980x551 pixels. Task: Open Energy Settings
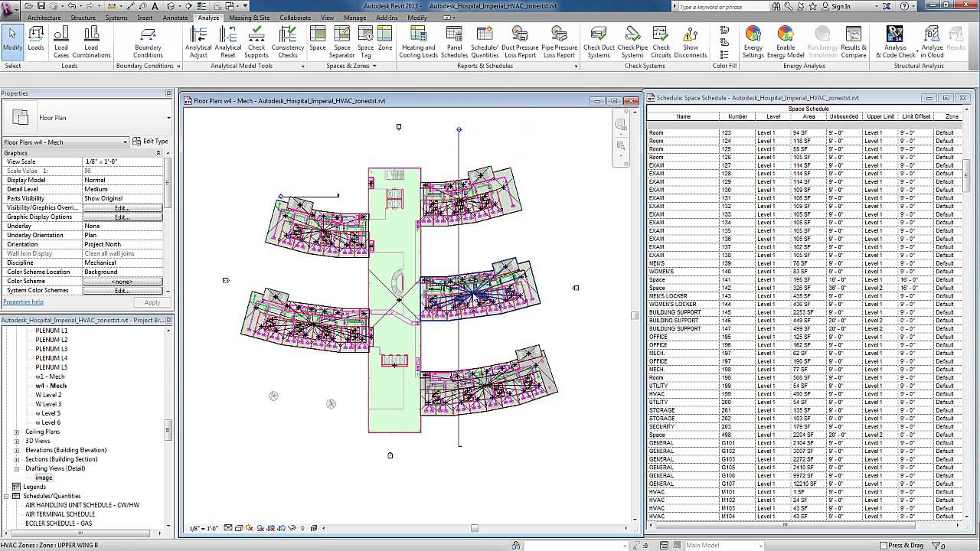[x=753, y=41]
